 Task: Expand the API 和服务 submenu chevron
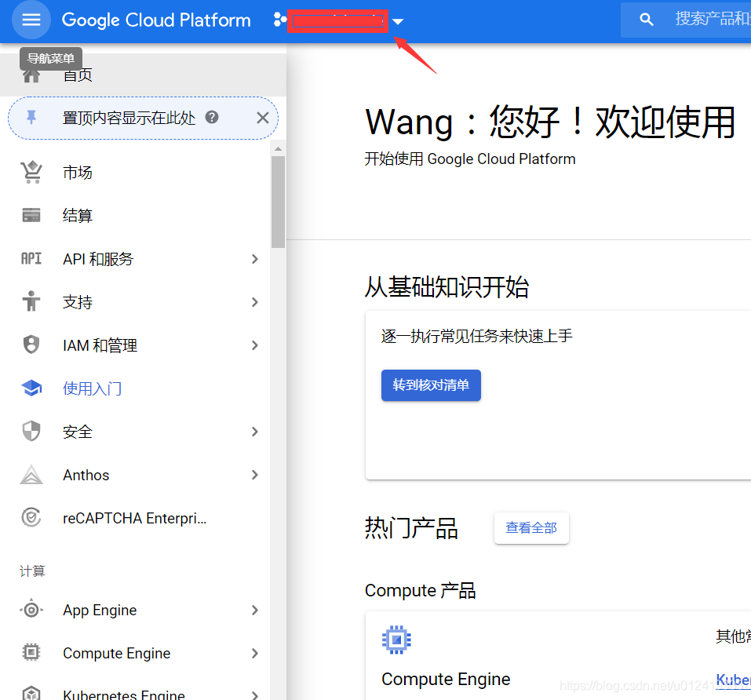click(255, 259)
